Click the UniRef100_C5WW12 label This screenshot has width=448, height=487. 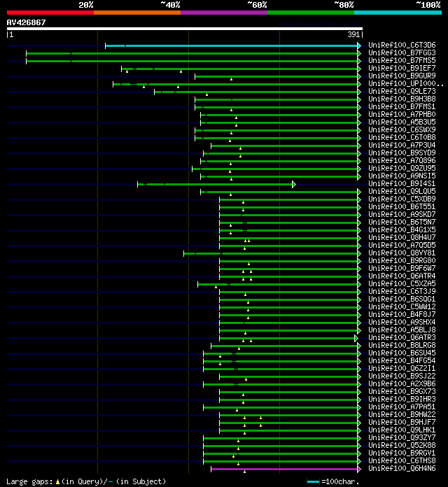point(402,306)
